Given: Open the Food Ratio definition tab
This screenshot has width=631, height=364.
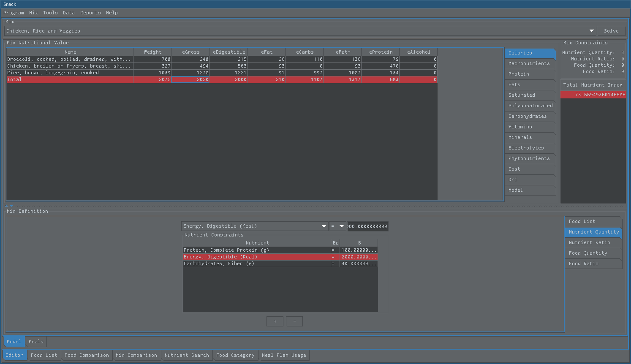Looking at the screenshot, I should 593,263.
